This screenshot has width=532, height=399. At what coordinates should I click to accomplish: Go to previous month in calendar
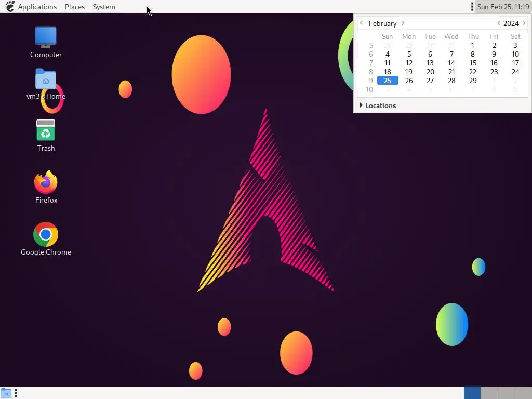coord(362,23)
